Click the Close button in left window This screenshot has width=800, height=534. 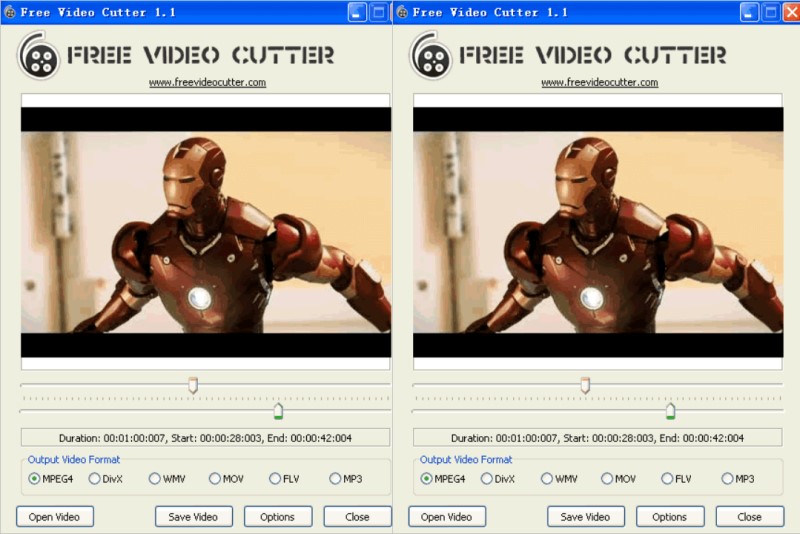[357, 517]
